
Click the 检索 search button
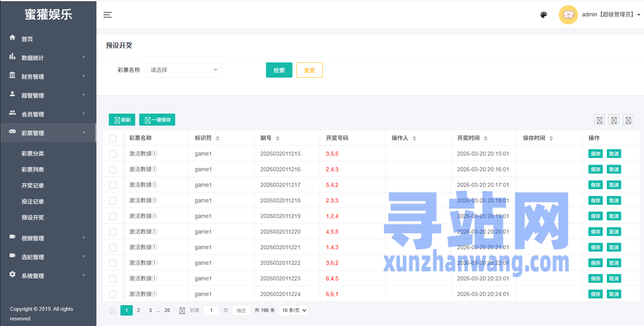pyautogui.click(x=279, y=70)
